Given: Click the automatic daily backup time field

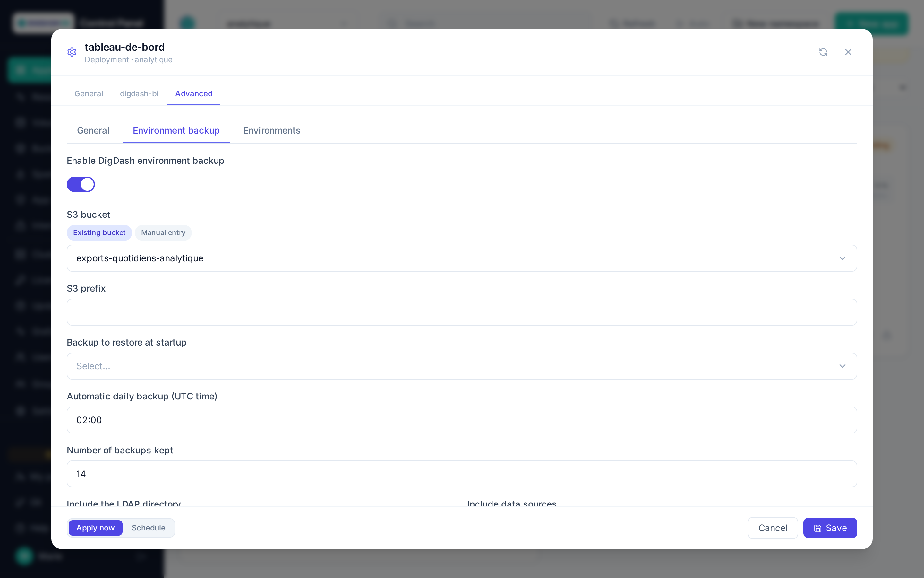Looking at the screenshot, I should 462,420.
